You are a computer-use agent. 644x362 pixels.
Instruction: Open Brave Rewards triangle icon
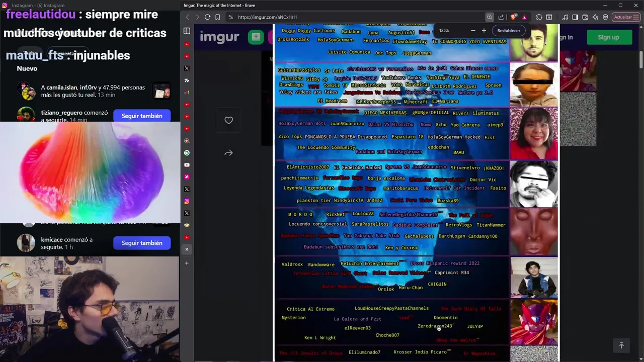click(x=524, y=17)
